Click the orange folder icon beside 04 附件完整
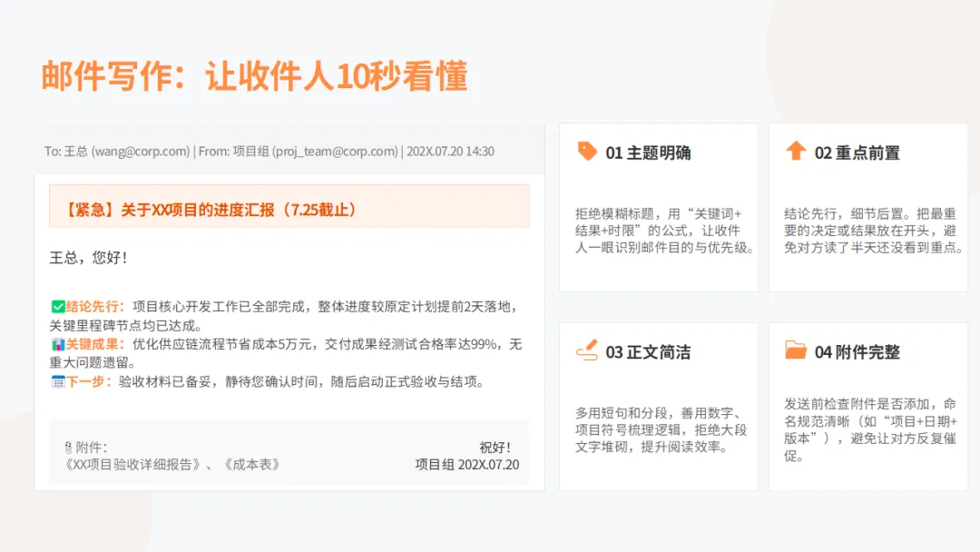 point(796,350)
